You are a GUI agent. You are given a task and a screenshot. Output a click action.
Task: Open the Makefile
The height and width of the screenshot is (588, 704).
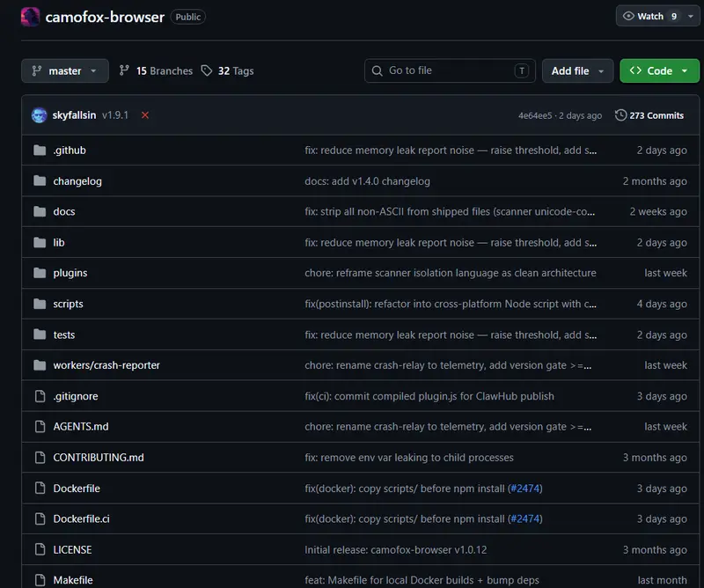73,580
